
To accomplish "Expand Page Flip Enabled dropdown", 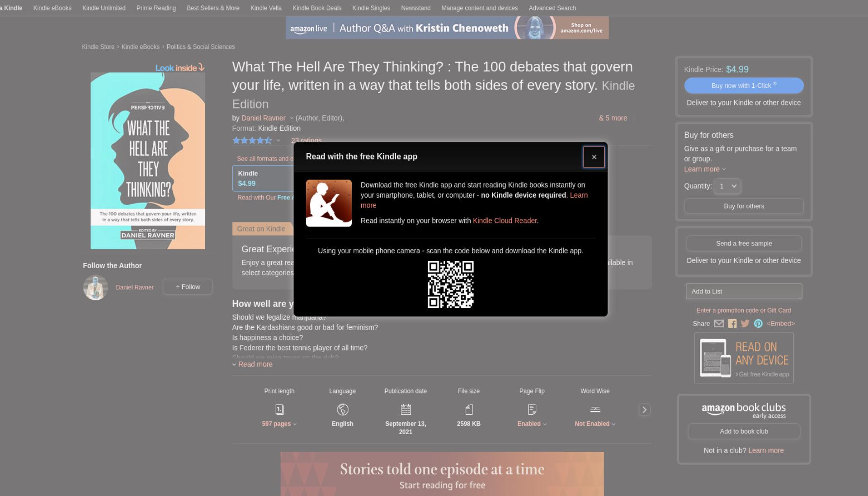I will click(x=532, y=424).
